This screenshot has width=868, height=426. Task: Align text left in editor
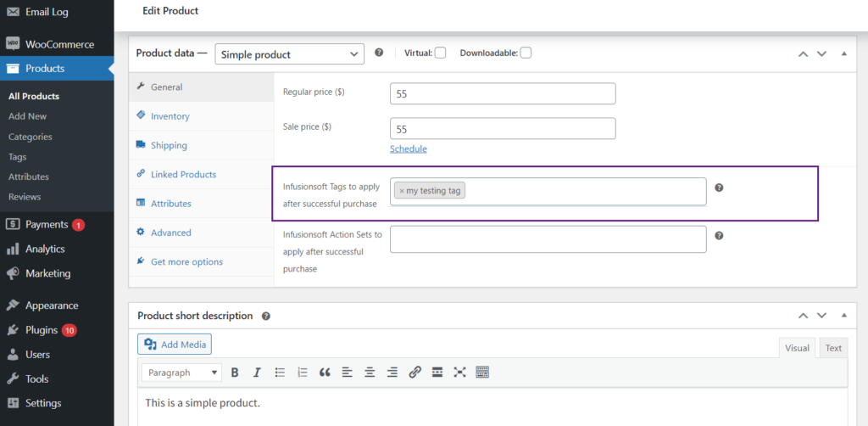pos(347,373)
